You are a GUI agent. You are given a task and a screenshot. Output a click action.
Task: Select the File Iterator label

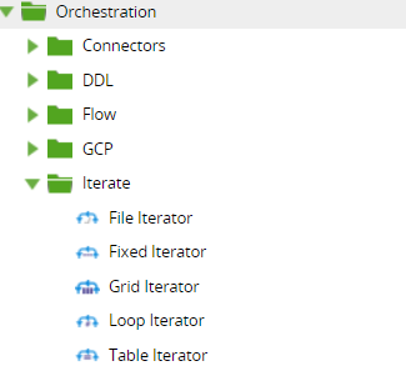pyautogui.click(x=151, y=218)
